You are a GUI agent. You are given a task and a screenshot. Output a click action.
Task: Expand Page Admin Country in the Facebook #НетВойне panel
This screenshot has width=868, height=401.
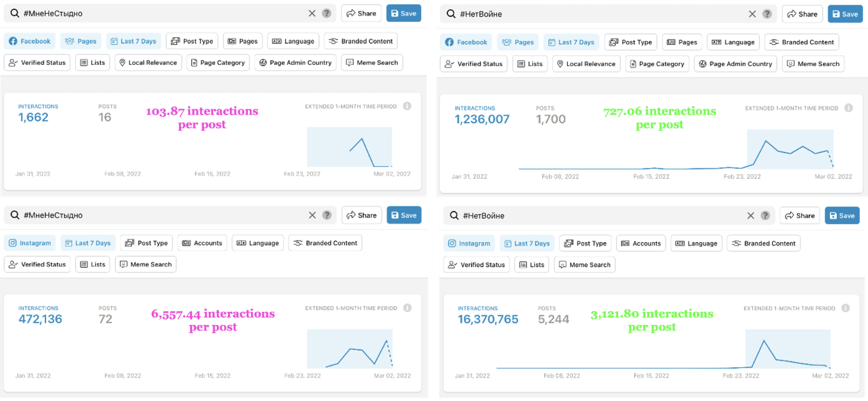(735, 64)
